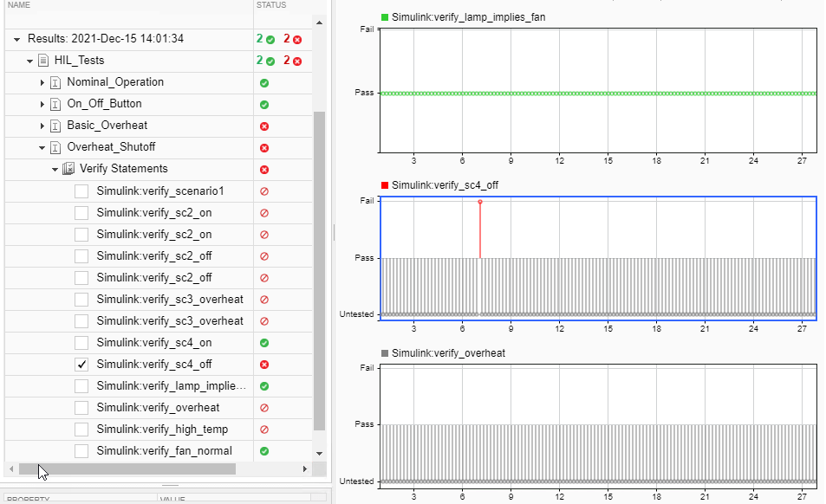Viewport: 826px width, 504px height.
Task: Click the Nominal_Operation test case icon
Action: (55, 82)
